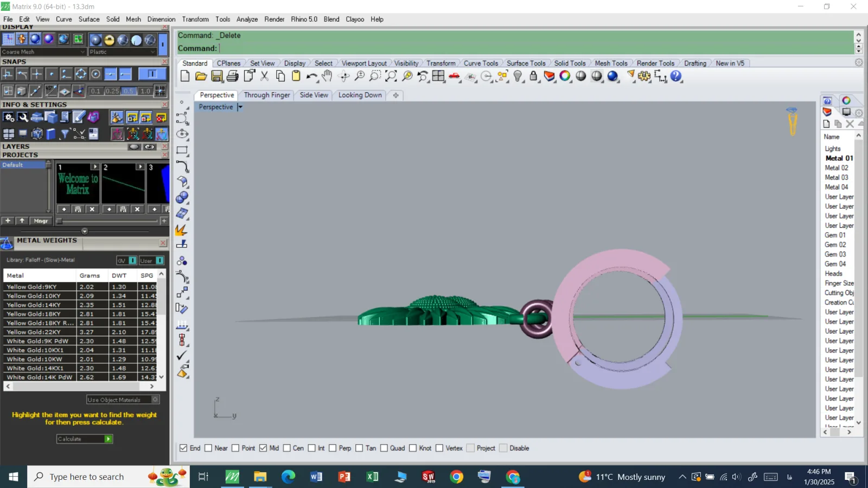Open the Analyze menu
Viewport: 868px width, 488px height.
click(x=247, y=19)
